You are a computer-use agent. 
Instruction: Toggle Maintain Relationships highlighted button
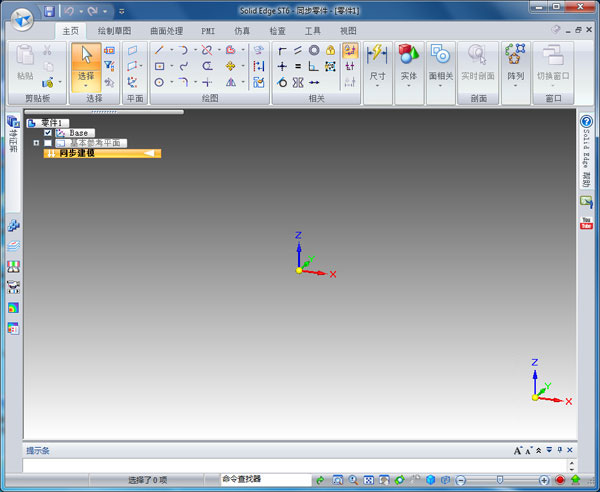(350, 50)
